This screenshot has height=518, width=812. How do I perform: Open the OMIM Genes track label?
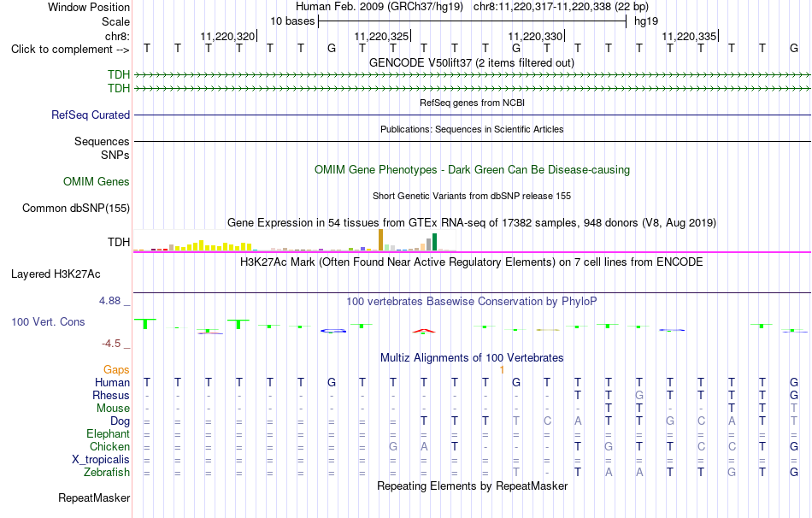coord(97,181)
